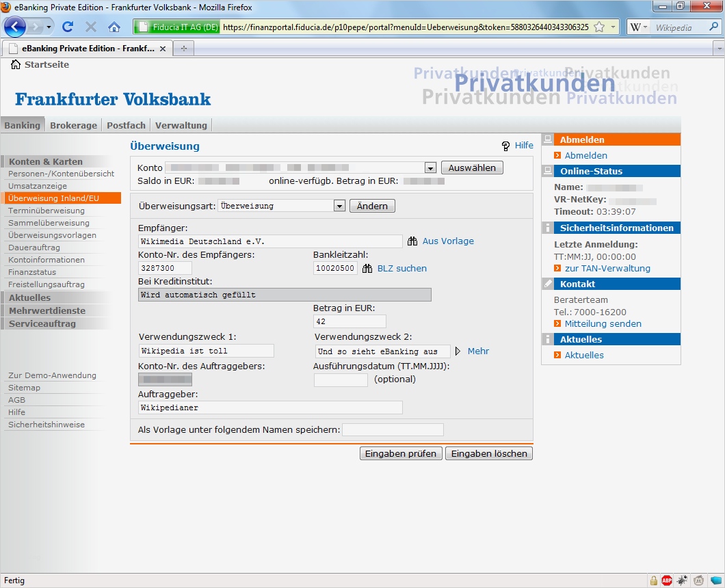The height and width of the screenshot is (588, 725).
Task: Click the Startseite house icon
Action: pyautogui.click(x=15, y=64)
